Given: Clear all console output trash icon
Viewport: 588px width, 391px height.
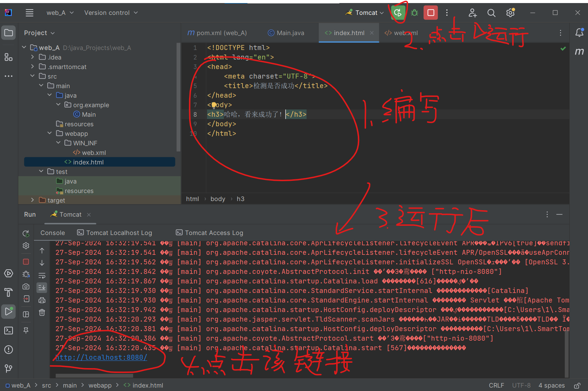Looking at the screenshot, I should click(42, 312).
